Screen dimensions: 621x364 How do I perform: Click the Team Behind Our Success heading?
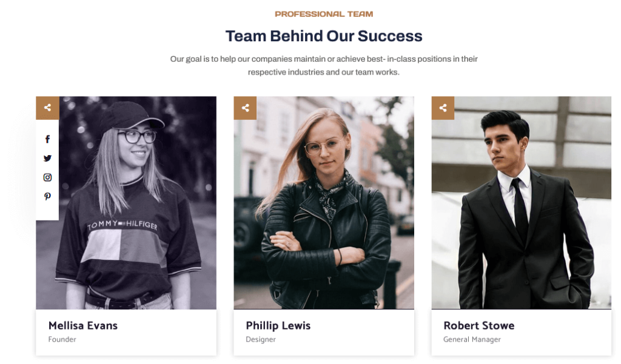pos(324,36)
